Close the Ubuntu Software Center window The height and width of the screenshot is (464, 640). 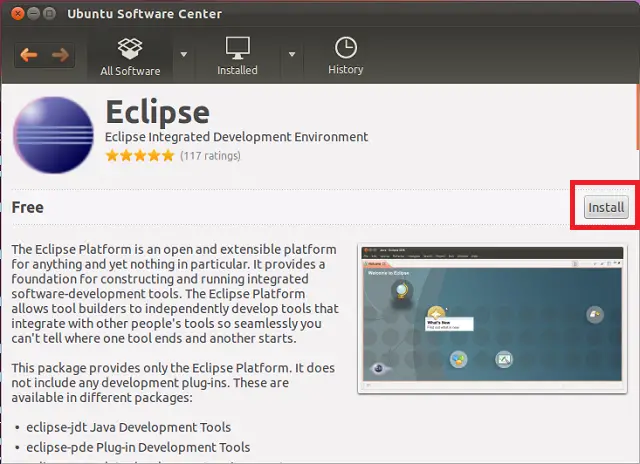pyautogui.click(x=18, y=14)
